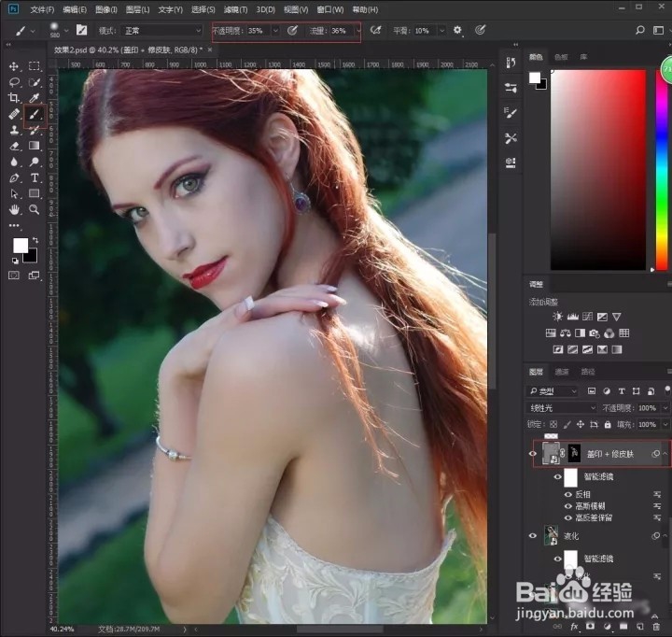Click the foreground color swatch in toolbox
Screen dimensions: 672x637
21,246
